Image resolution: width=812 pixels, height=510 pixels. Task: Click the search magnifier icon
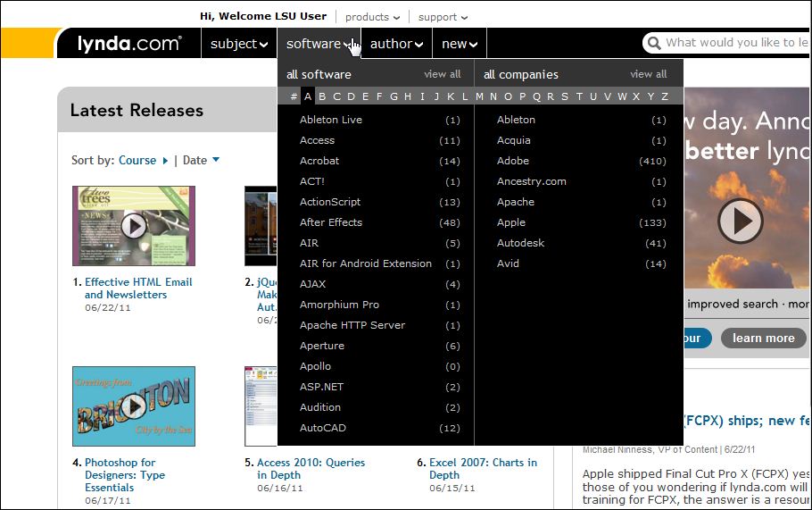(654, 43)
